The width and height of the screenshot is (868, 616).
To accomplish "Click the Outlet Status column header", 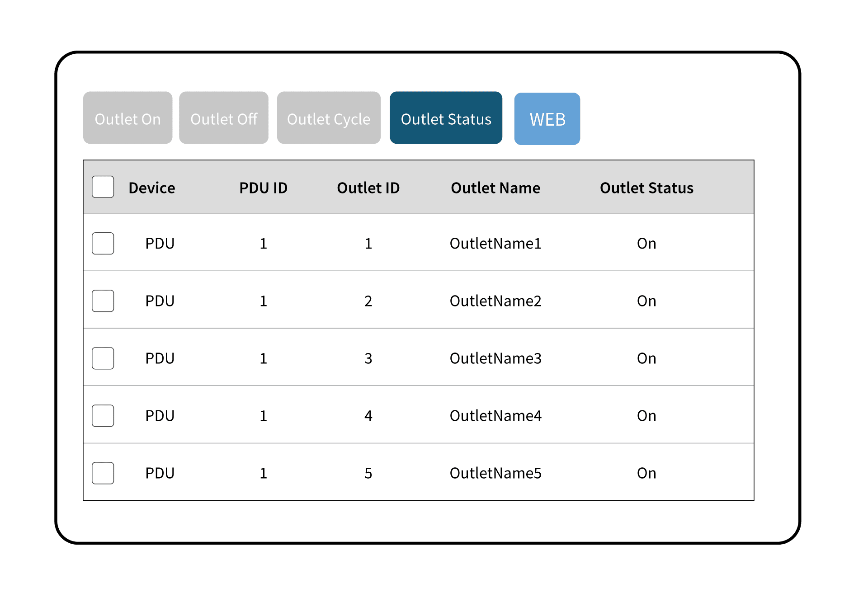I will point(646,188).
